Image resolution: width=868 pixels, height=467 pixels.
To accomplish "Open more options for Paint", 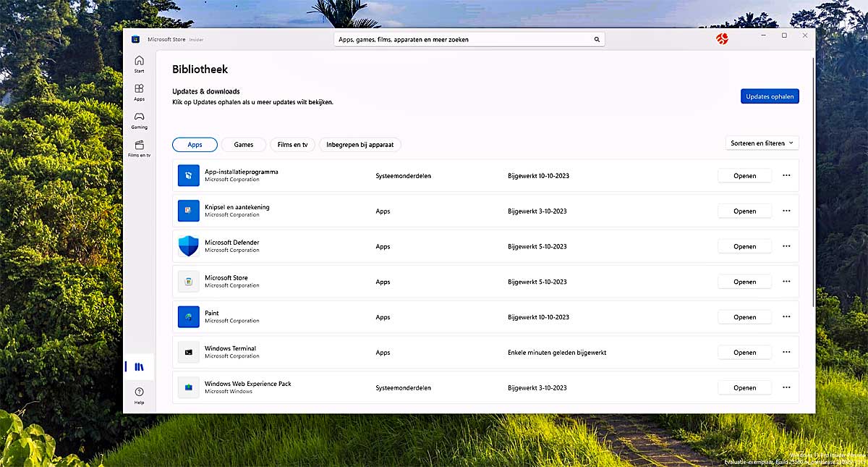I will click(786, 317).
